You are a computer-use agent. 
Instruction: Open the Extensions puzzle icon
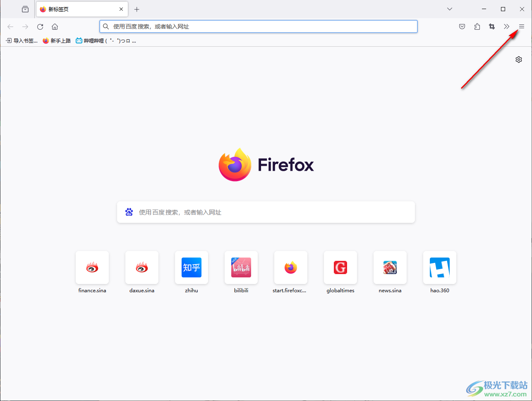477,26
